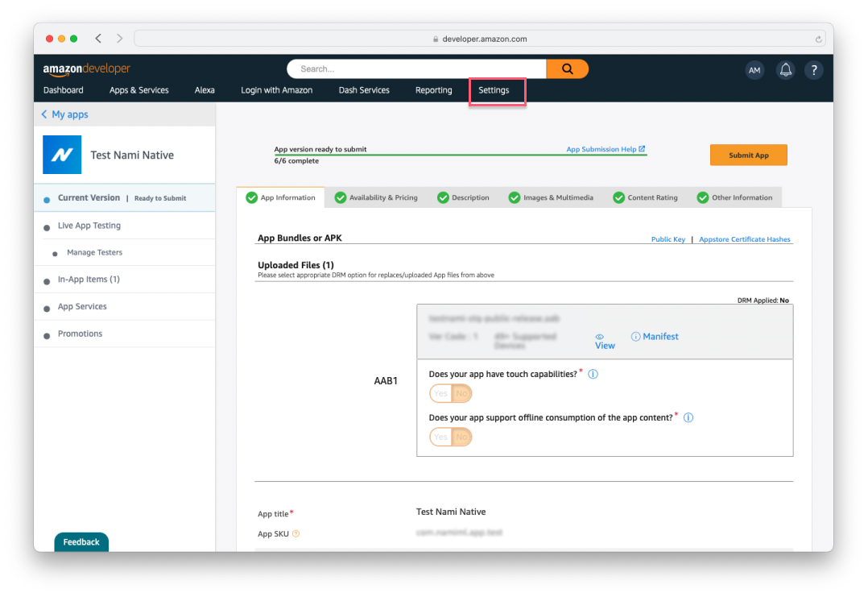The image size is (868, 597).
Task: Switch to Images & Multimedia tab
Action: point(552,197)
